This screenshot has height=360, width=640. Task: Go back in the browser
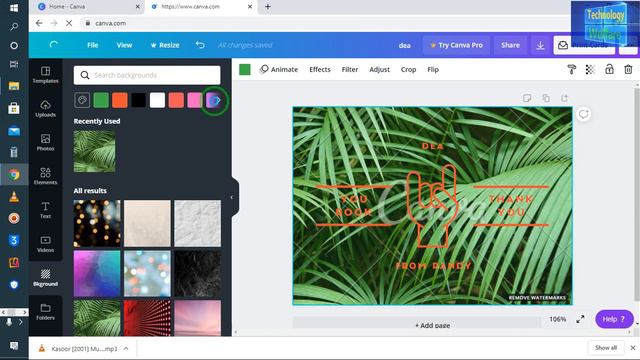pos(39,23)
